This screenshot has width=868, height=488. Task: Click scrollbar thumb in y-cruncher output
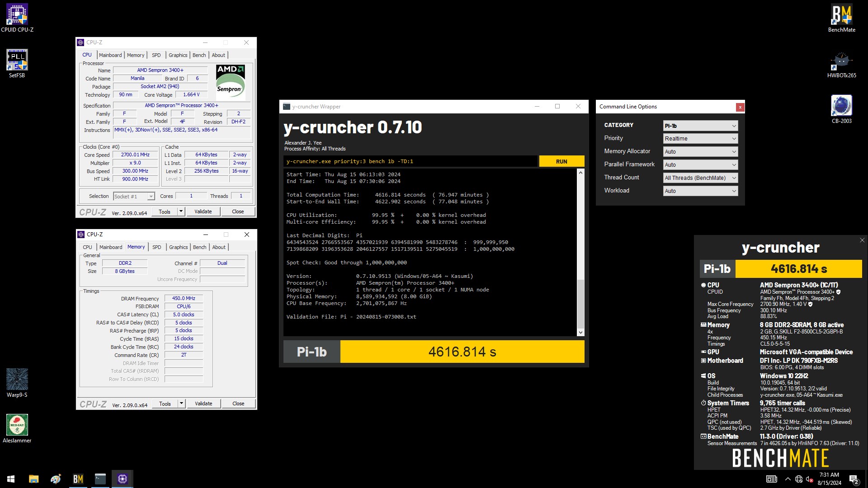point(580,304)
